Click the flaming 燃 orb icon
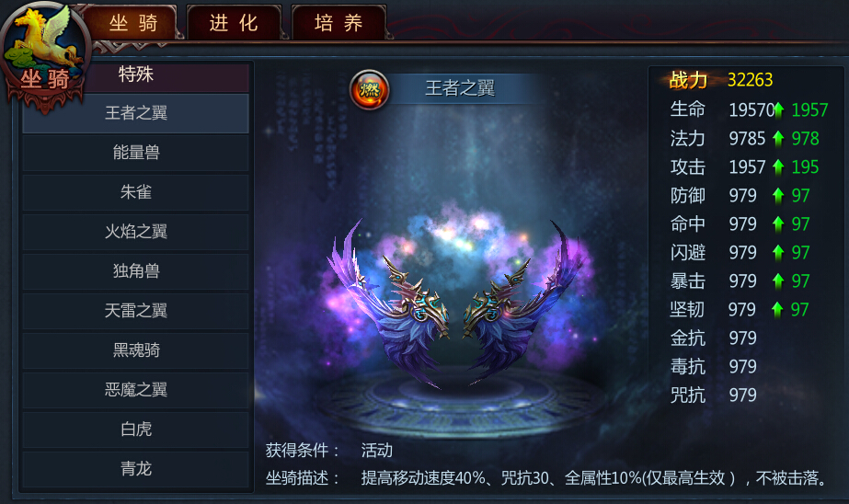Screen dimensions: 849x504 369,89
